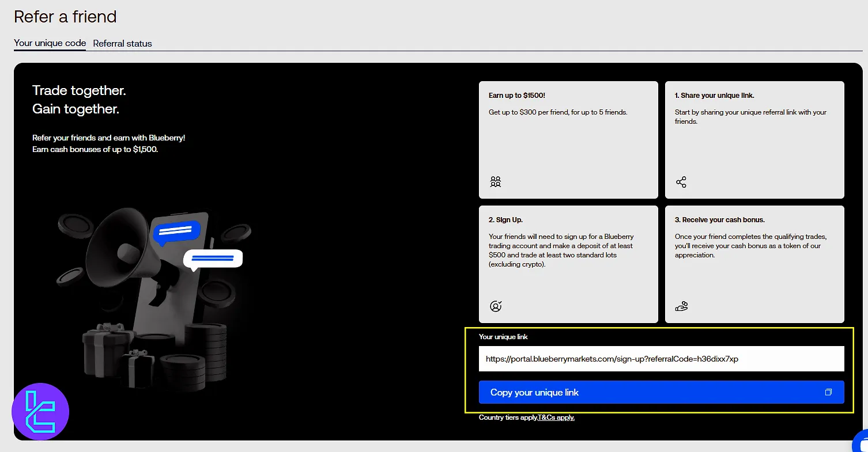The image size is (868, 452).
Task: Click the '3. Receive your cash bonus.' heading
Action: click(x=720, y=220)
